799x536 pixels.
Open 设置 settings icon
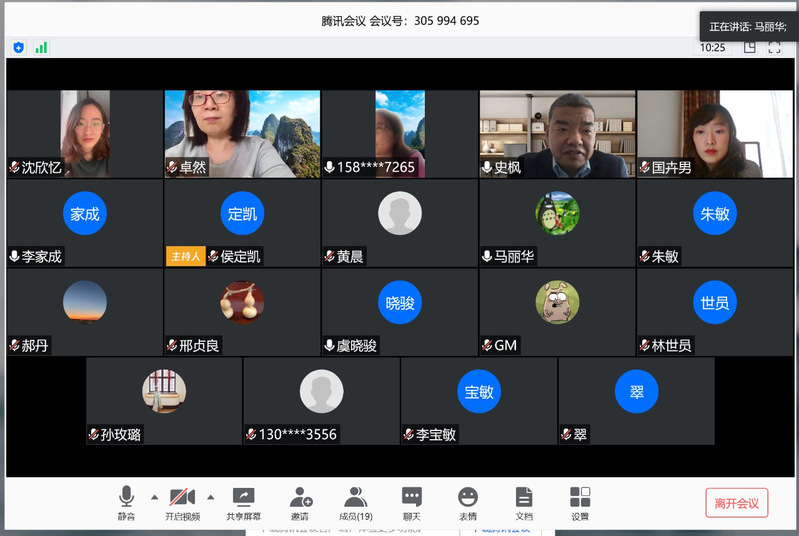click(580, 503)
